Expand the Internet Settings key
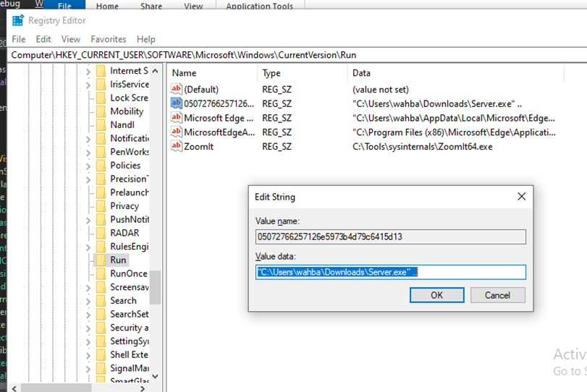 tap(88, 71)
